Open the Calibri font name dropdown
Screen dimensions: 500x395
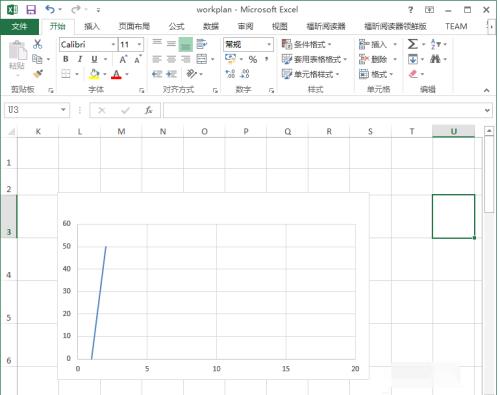(113, 44)
